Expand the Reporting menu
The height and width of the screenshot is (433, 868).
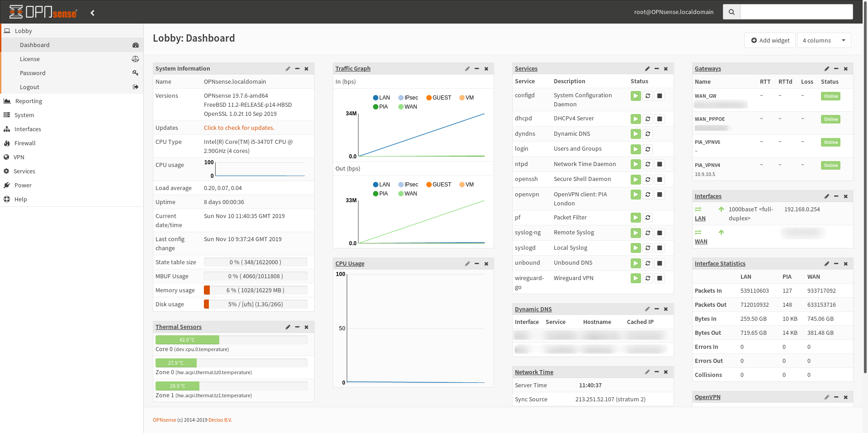72,101
